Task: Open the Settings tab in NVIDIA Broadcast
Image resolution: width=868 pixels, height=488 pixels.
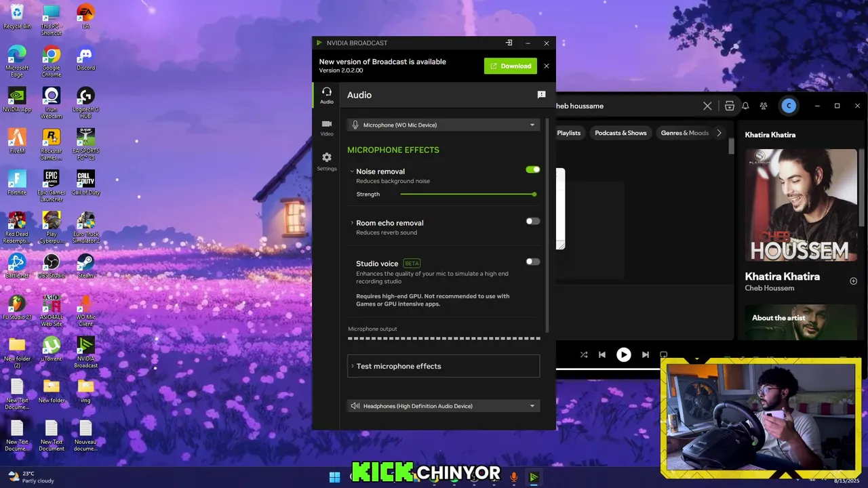Action: (x=326, y=161)
